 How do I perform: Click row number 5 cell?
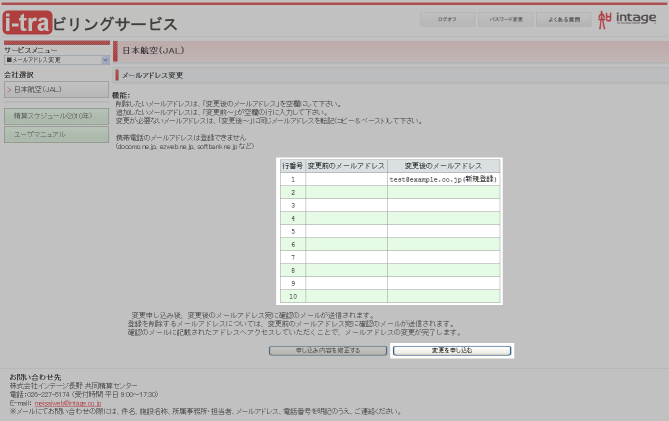(x=293, y=231)
